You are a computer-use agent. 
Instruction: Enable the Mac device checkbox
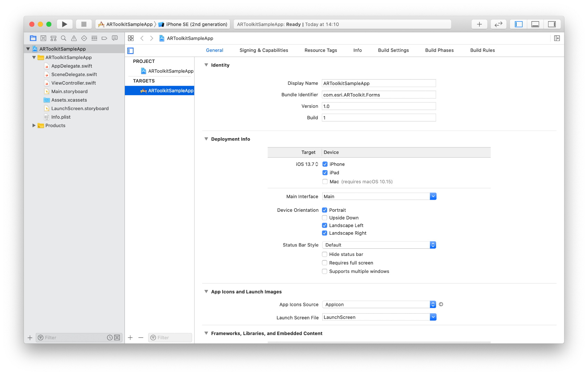coord(325,182)
